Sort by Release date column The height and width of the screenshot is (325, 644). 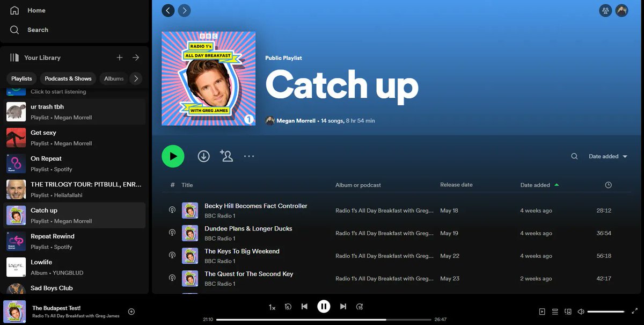pyautogui.click(x=456, y=185)
